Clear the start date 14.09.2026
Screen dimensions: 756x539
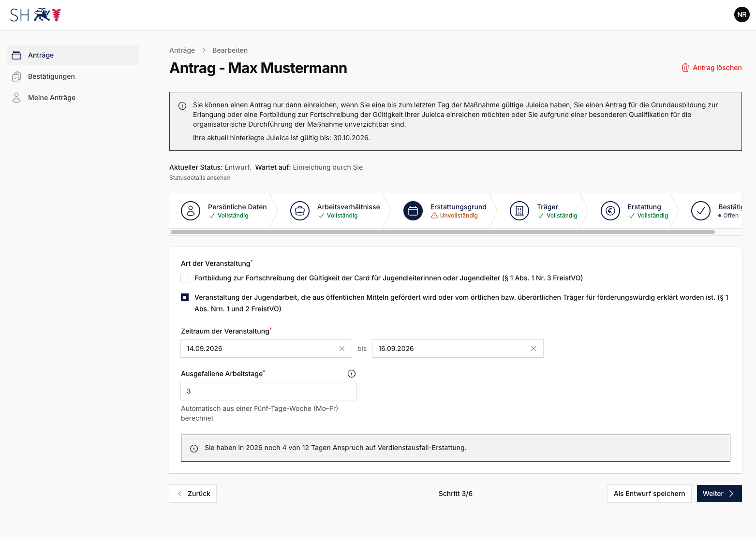pos(342,349)
